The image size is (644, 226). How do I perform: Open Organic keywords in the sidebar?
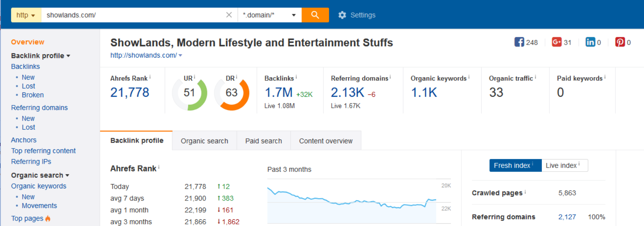pos(39,186)
